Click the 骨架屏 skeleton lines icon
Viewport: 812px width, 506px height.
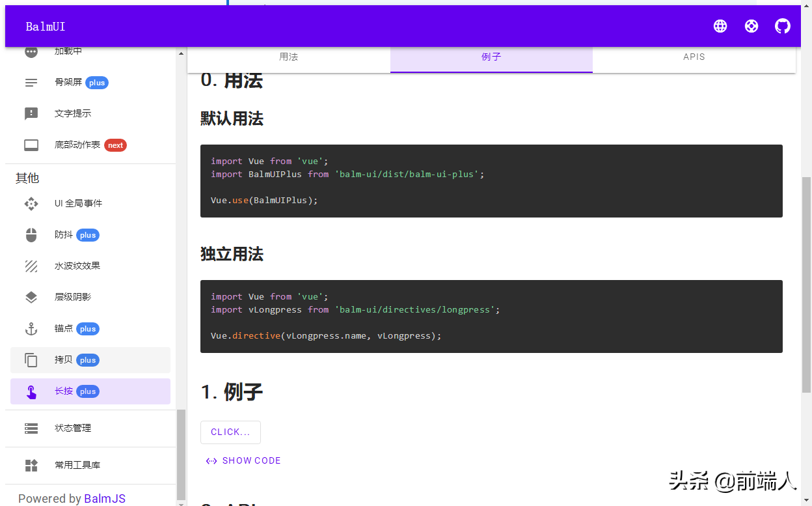point(31,83)
